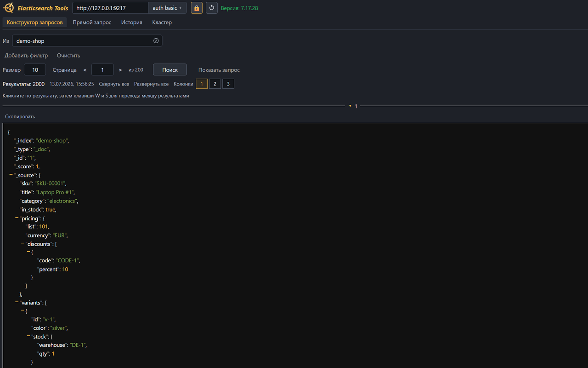The height and width of the screenshot is (368, 588).
Task: Click the "Laptop Pro #1" value
Action: [x=55, y=192]
